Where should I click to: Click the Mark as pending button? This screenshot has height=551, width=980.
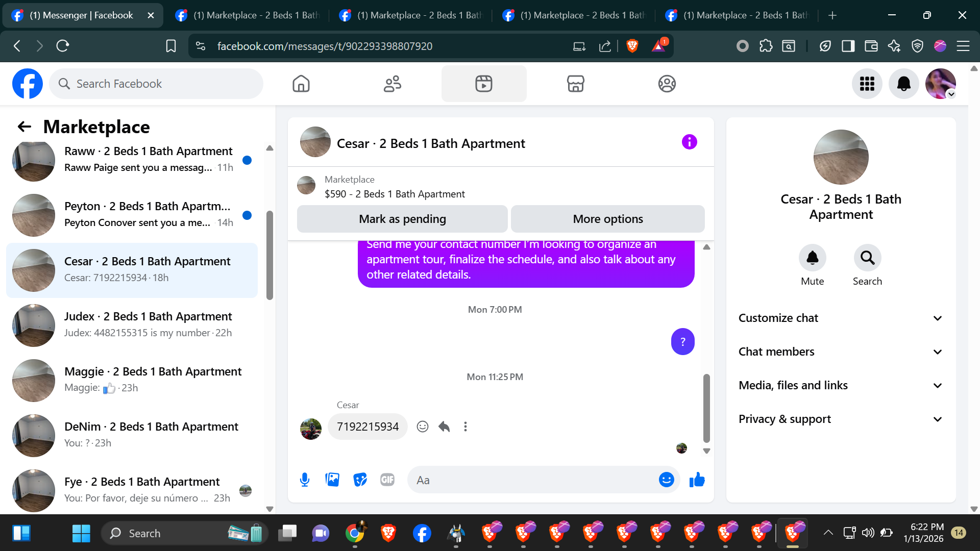click(402, 219)
